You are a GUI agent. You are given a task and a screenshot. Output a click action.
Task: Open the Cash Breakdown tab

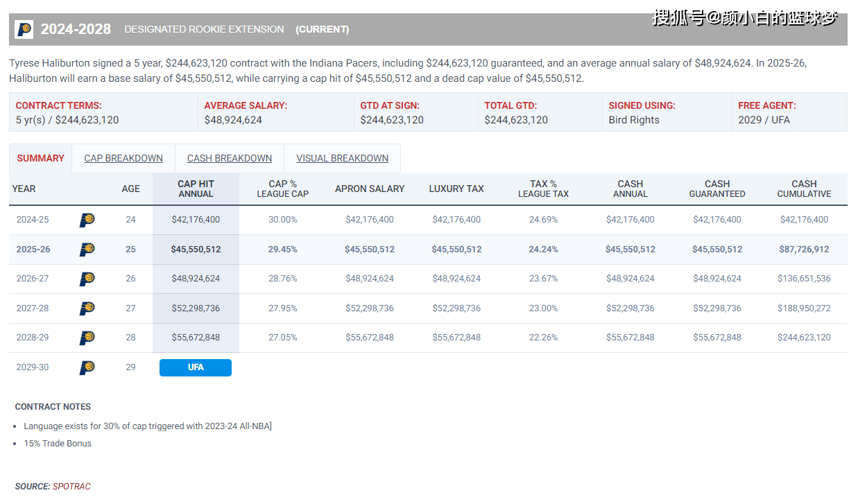click(x=230, y=158)
